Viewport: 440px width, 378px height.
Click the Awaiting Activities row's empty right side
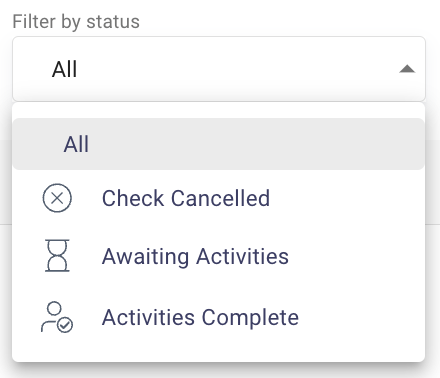356,256
